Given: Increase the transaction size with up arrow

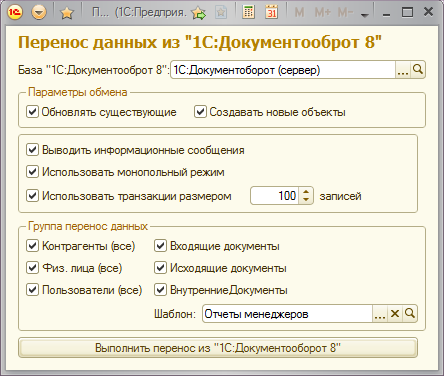Looking at the screenshot, I should tap(306, 191).
